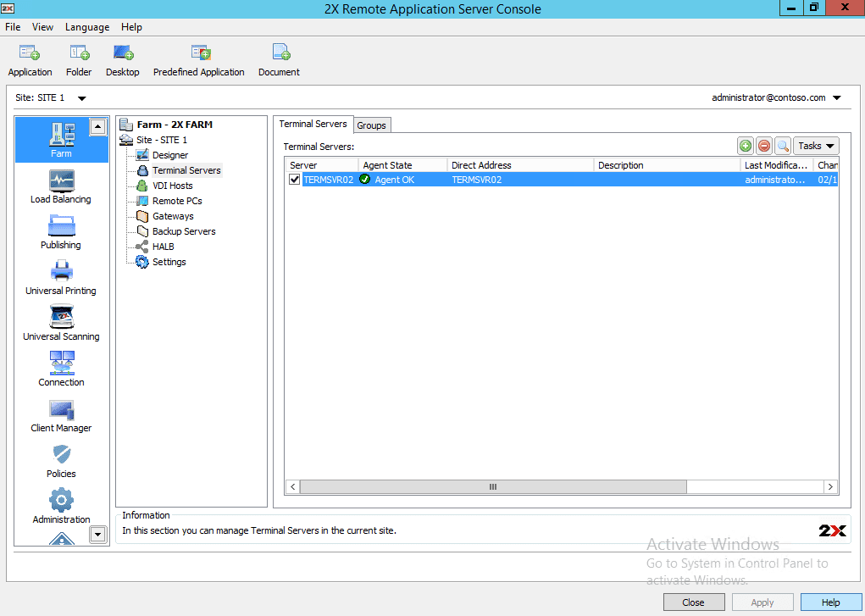The height and width of the screenshot is (616, 865).
Task: Open the View menu
Action: 42,27
